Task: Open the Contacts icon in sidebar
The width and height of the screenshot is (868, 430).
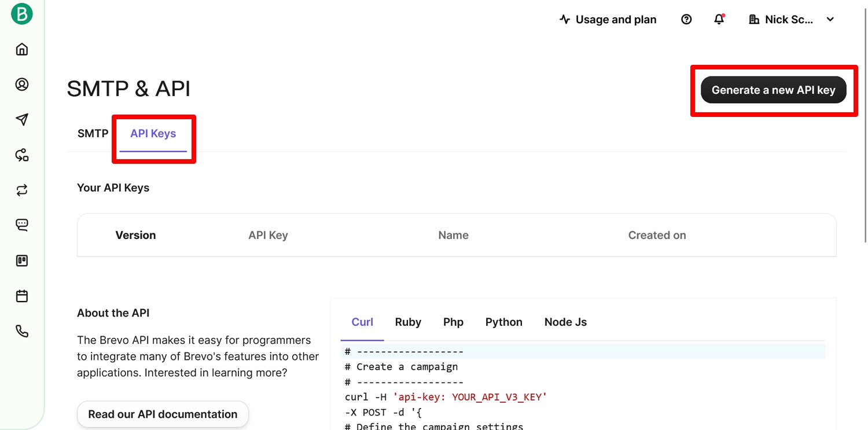Action: point(22,84)
